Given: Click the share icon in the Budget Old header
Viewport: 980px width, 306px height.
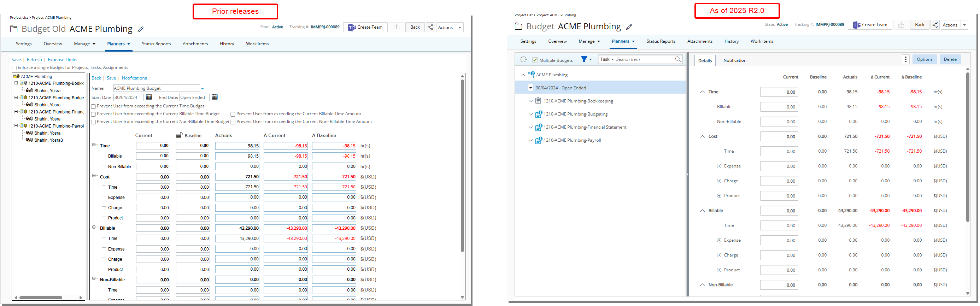Looking at the screenshot, I should [430, 28].
